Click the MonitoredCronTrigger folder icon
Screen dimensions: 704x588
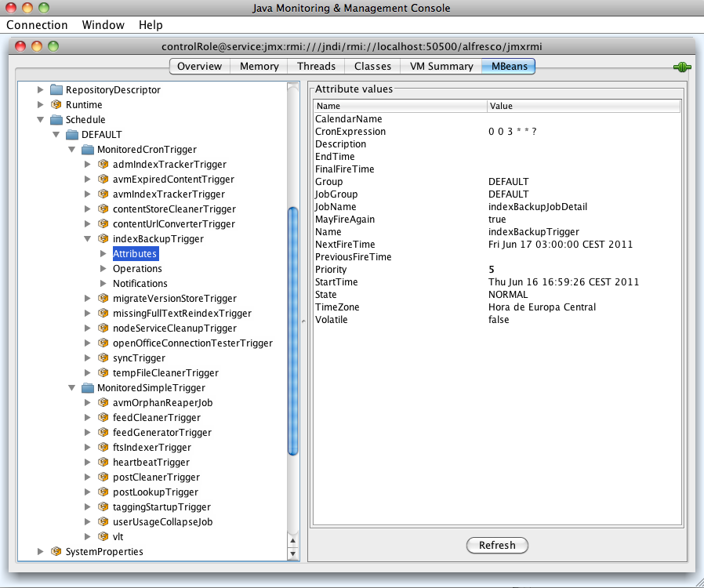pyautogui.click(x=88, y=150)
